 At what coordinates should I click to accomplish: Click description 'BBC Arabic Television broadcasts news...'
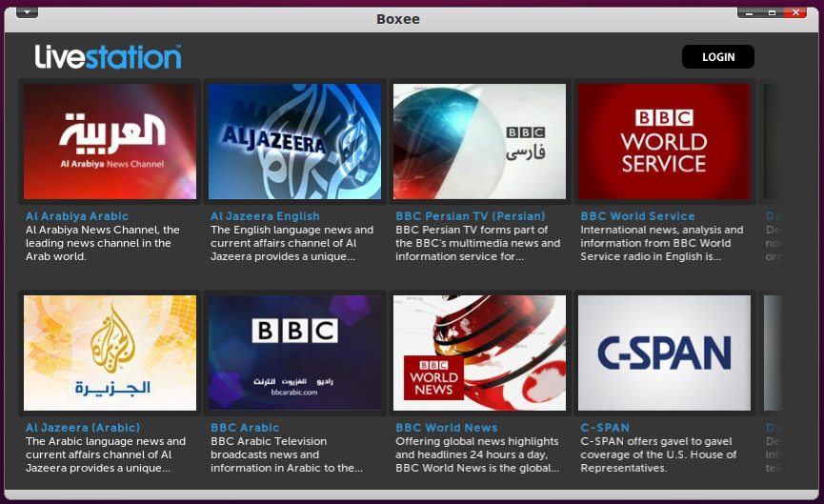tap(287, 454)
